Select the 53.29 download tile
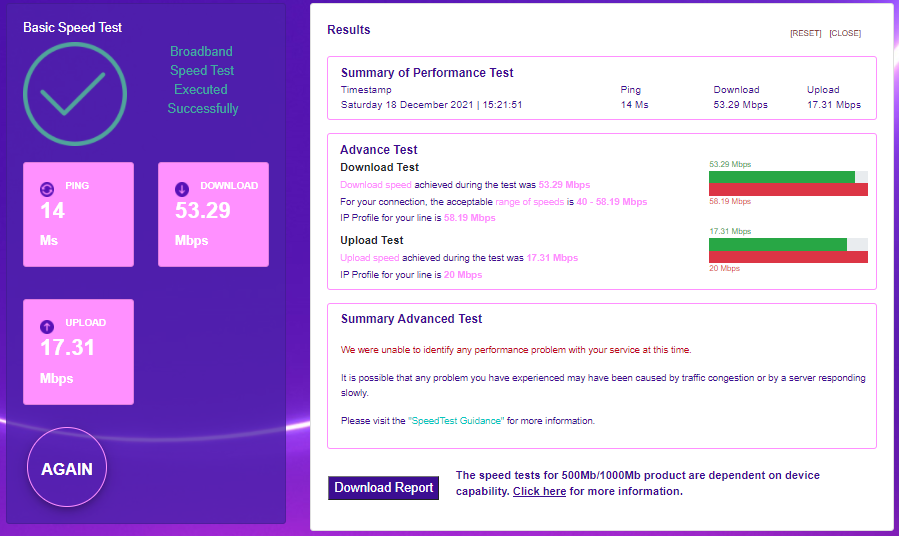 (213, 215)
